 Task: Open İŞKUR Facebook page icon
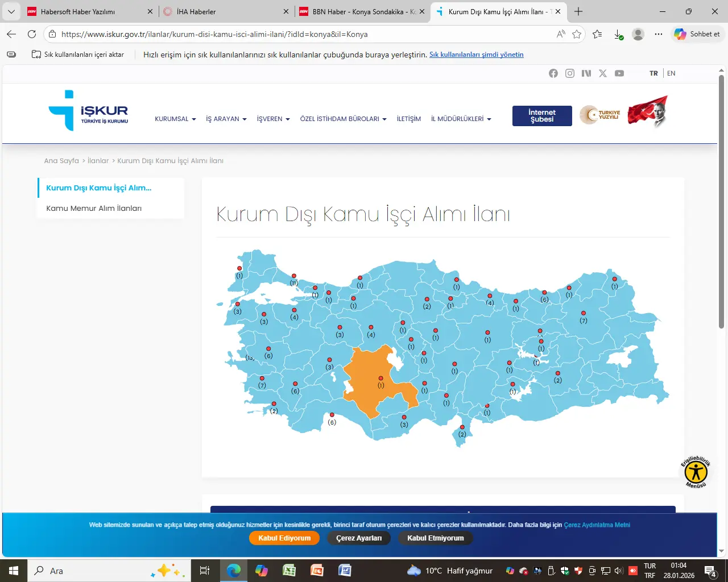click(553, 73)
